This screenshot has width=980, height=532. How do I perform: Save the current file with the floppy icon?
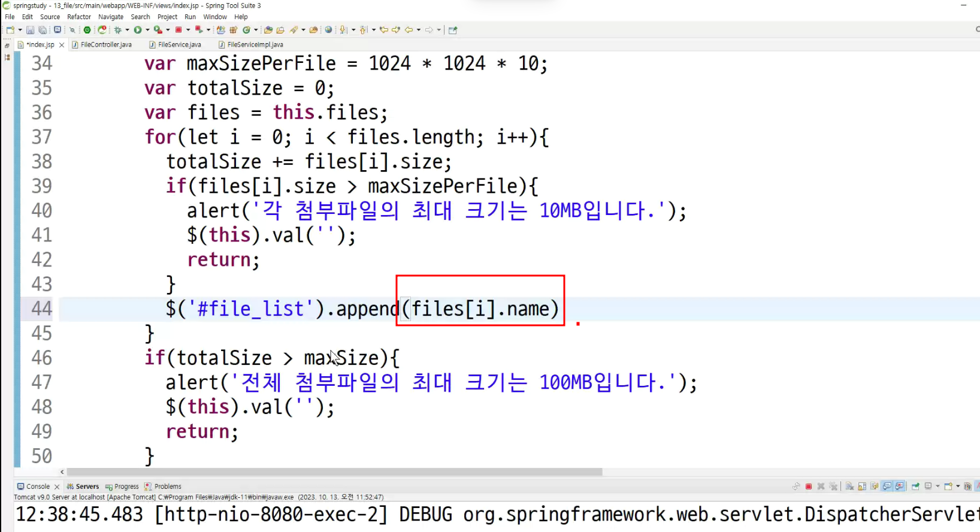(x=30, y=30)
